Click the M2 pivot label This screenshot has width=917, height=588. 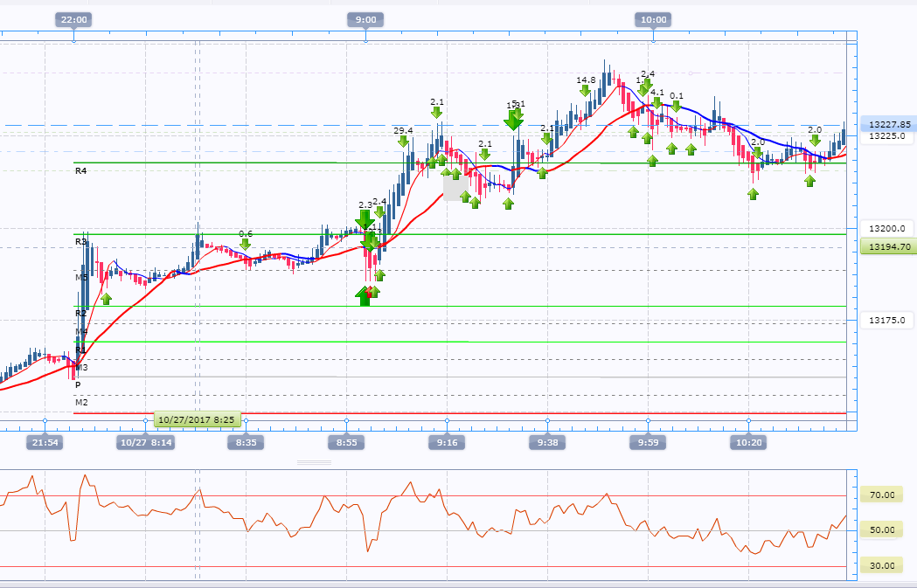click(81, 402)
